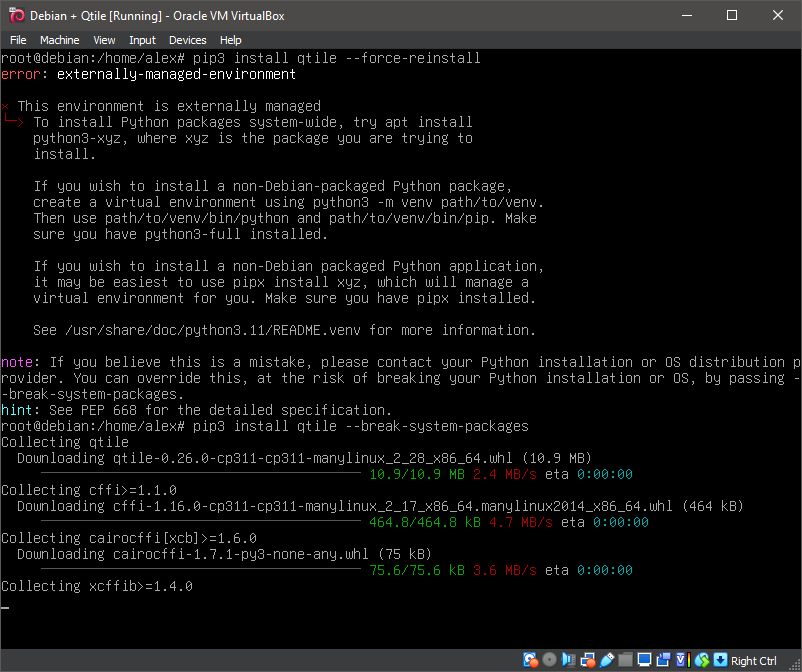The width and height of the screenshot is (802, 672).
Task: Click the optical drives status icon
Action: [548, 660]
